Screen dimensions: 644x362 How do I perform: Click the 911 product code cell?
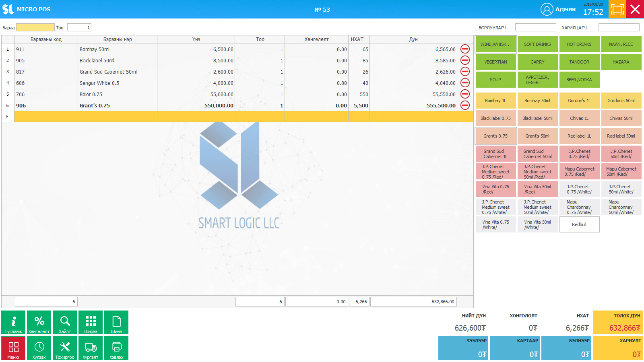(x=46, y=49)
